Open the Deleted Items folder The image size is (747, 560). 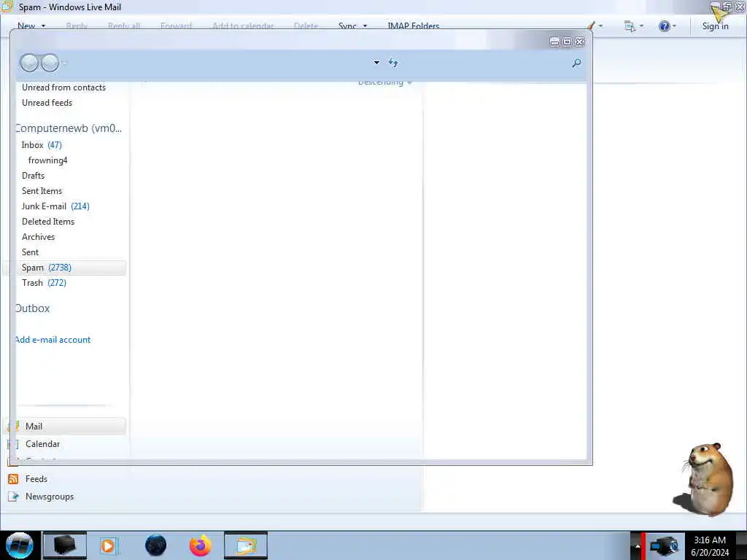(47, 222)
